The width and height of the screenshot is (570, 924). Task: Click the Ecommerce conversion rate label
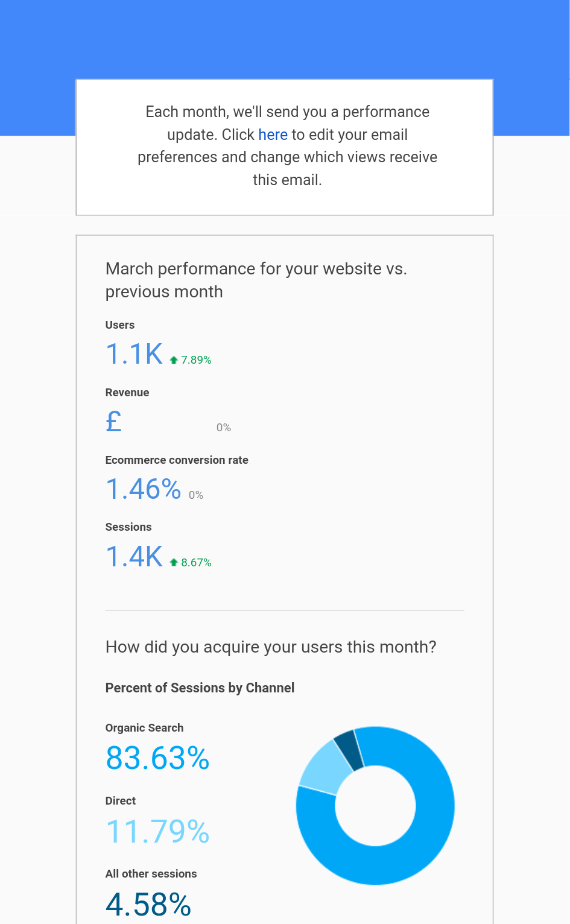(x=177, y=460)
